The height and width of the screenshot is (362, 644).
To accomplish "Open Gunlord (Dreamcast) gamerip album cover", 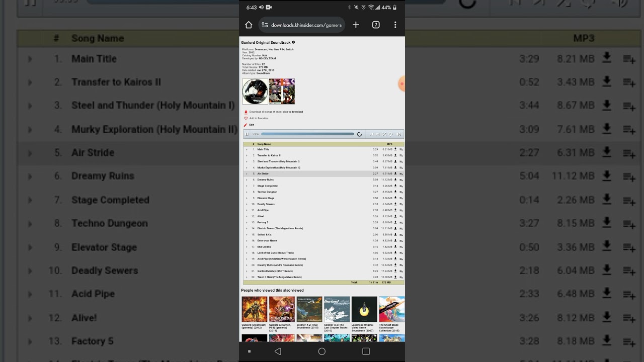I will click(254, 309).
